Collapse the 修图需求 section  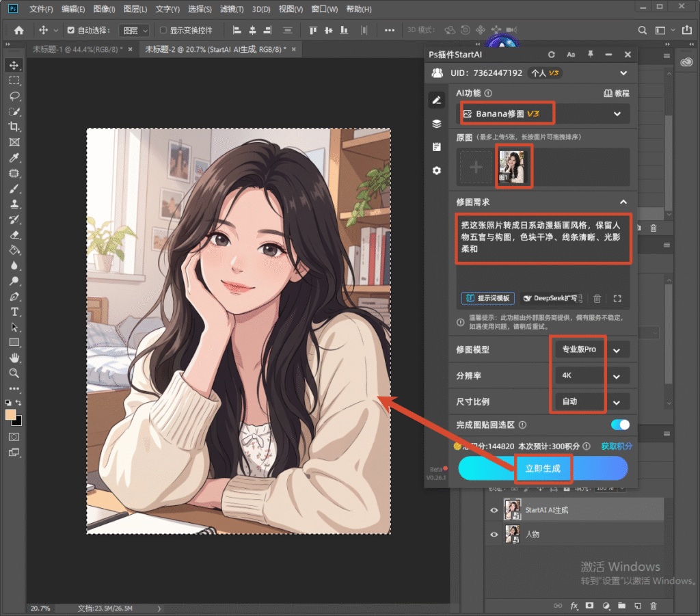(x=623, y=202)
